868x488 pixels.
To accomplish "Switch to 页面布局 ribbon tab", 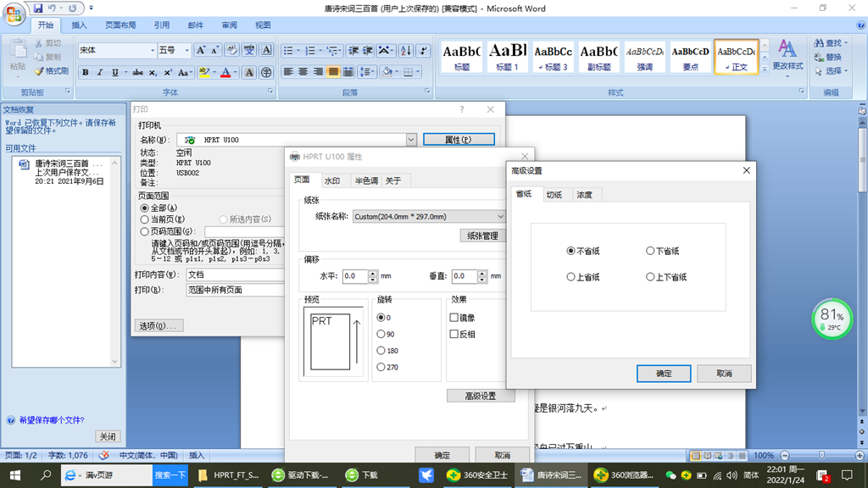I will click(120, 25).
